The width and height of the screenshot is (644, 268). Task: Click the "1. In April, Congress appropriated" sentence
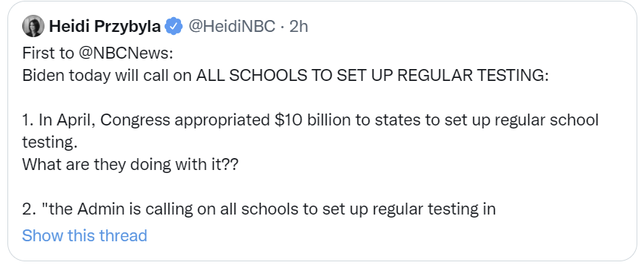coord(146,120)
